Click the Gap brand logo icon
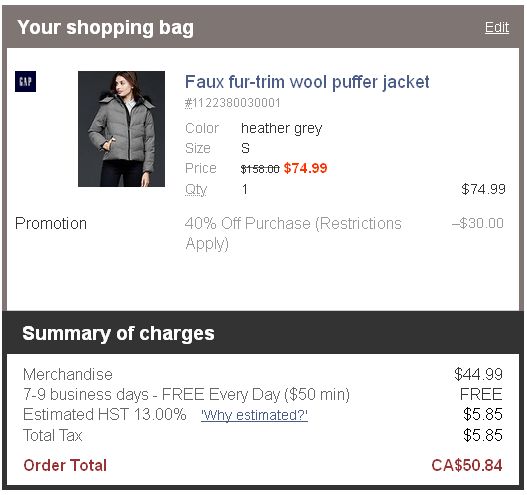The image size is (527, 495). point(26,81)
